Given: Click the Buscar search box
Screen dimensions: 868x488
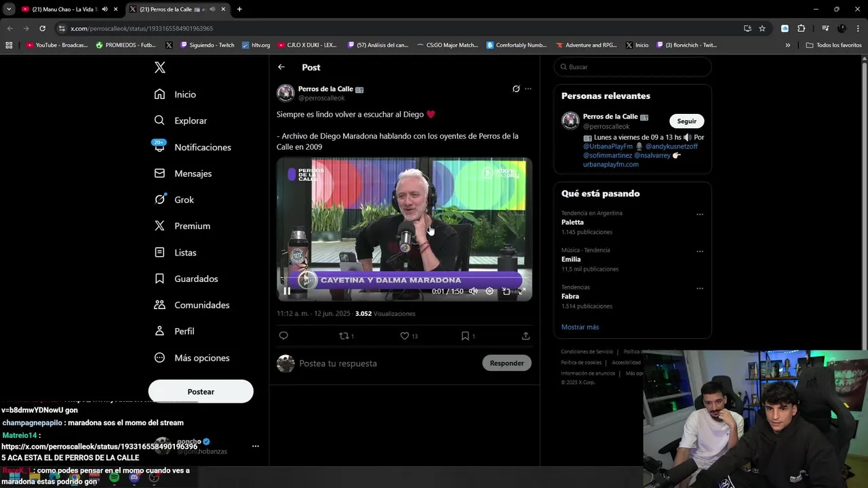Looking at the screenshot, I should 633,67.
